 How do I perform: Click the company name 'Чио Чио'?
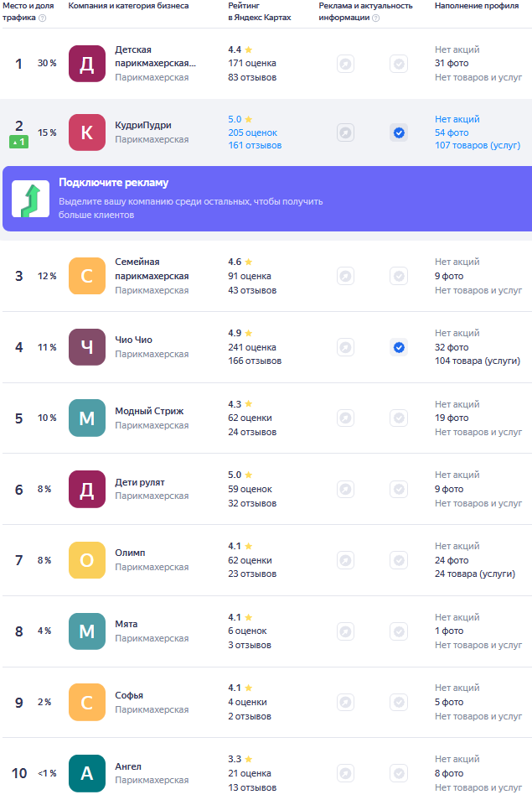tap(133, 340)
